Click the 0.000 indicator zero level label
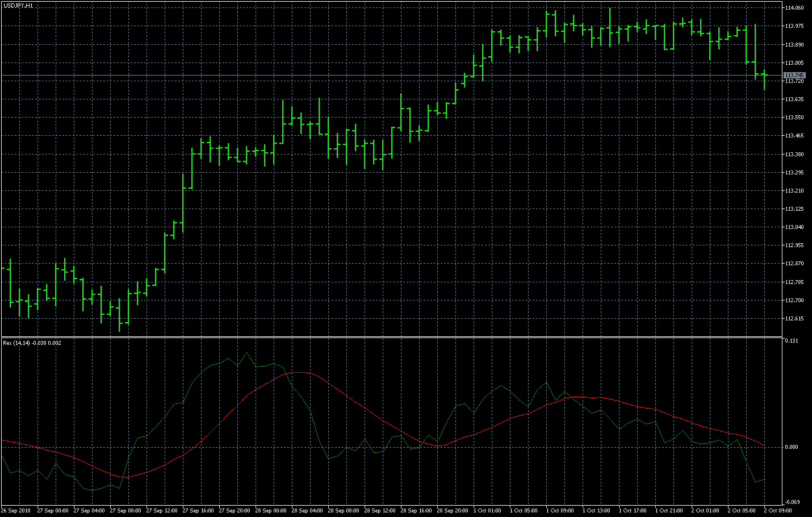 click(792, 447)
